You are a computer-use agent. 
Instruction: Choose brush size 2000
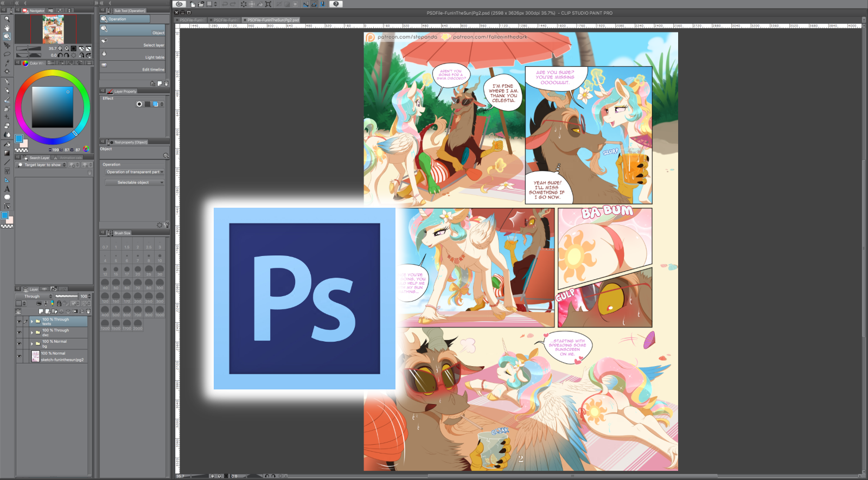click(138, 324)
